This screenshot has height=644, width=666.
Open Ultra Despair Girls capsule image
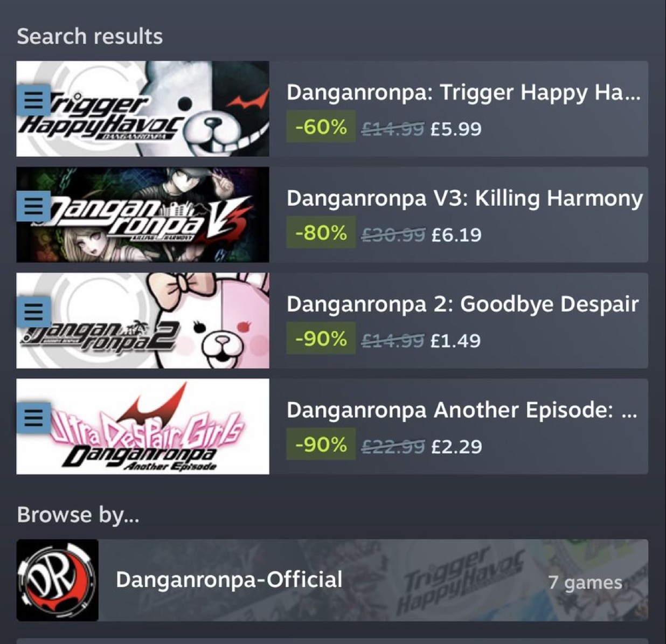pos(143,426)
